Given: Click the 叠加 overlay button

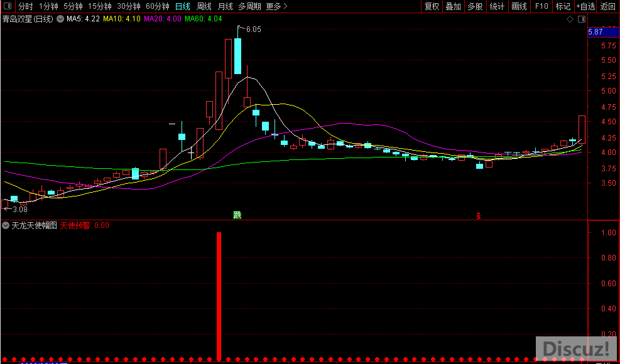Looking at the screenshot, I should coord(453,6).
